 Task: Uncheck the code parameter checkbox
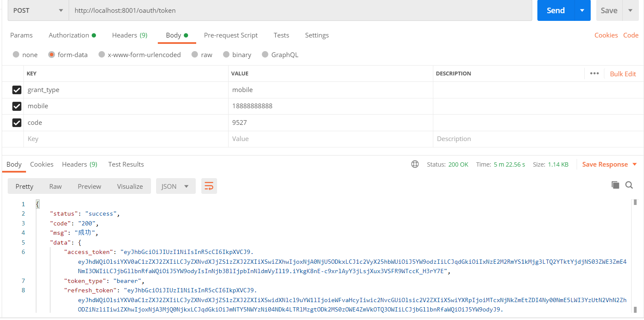[16, 122]
